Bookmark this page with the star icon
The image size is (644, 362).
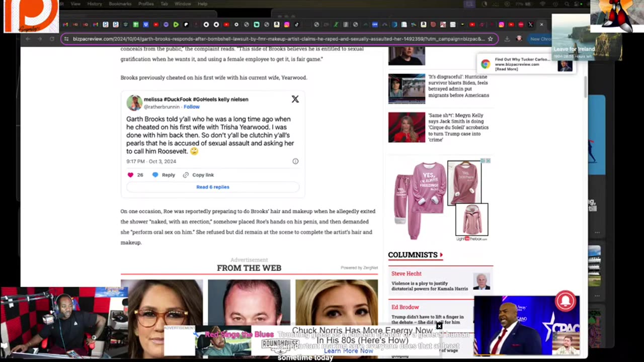(490, 39)
